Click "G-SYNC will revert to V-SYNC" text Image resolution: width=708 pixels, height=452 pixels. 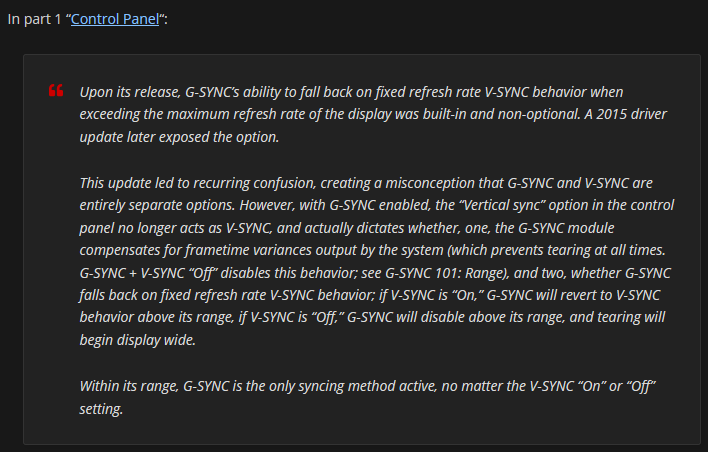(x=573, y=295)
